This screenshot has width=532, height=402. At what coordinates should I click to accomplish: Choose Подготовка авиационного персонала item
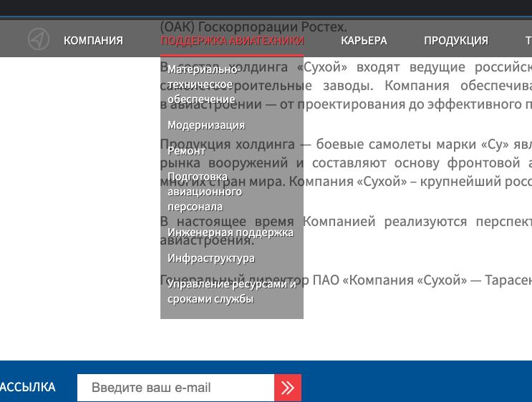tap(205, 192)
